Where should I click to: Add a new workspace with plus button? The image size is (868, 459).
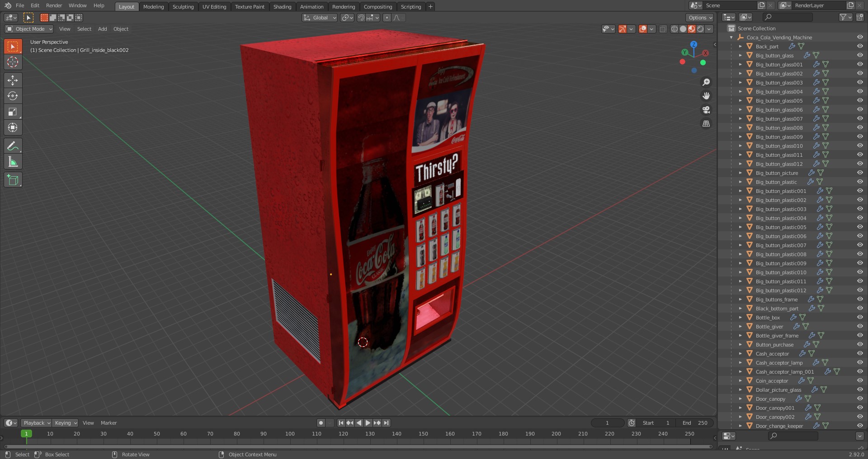click(430, 7)
